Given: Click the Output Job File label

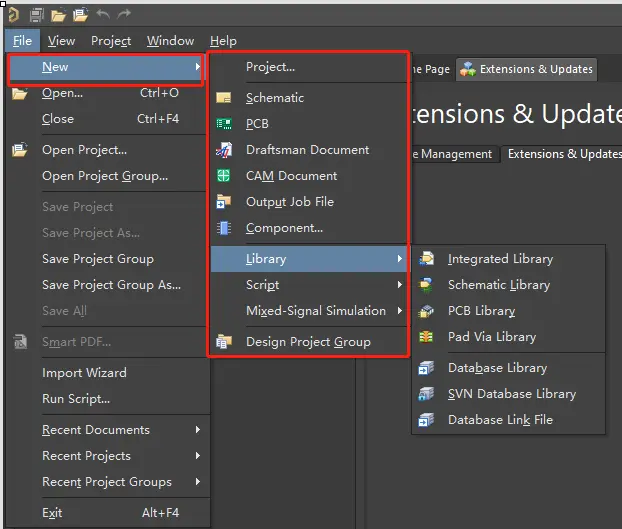Looking at the screenshot, I should 290,202.
